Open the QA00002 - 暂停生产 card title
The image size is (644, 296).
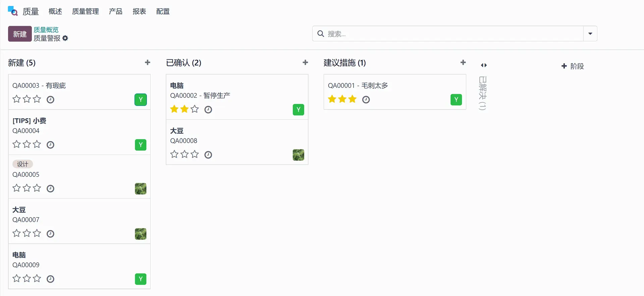200,95
